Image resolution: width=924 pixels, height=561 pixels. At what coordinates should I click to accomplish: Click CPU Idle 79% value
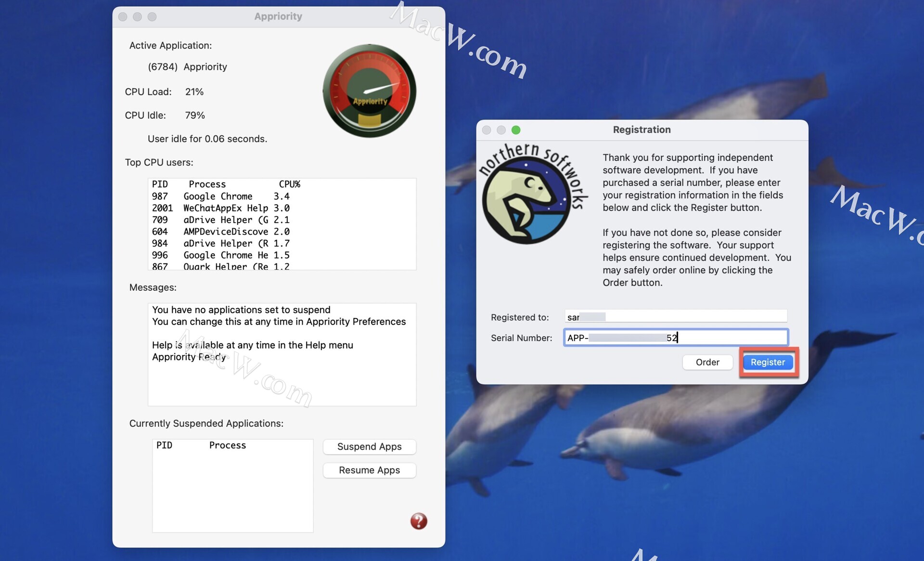point(195,115)
